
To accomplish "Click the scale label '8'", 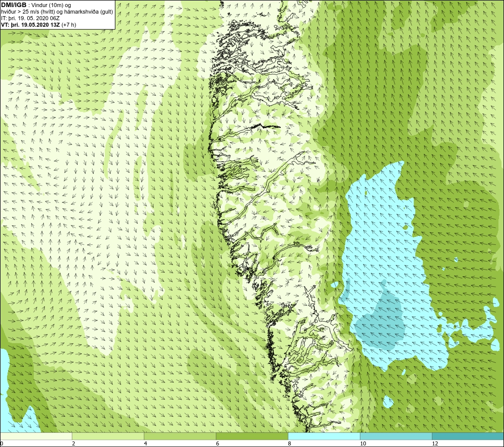I will click(290, 443).
